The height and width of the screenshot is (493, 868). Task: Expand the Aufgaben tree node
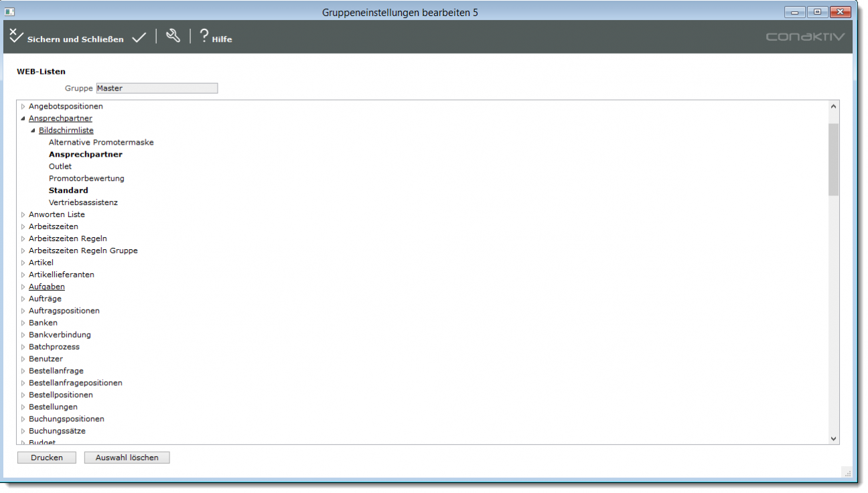[x=23, y=287]
